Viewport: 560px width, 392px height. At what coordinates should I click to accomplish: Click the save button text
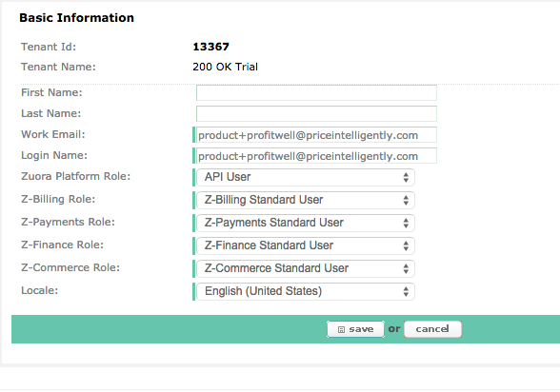pyautogui.click(x=361, y=329)
